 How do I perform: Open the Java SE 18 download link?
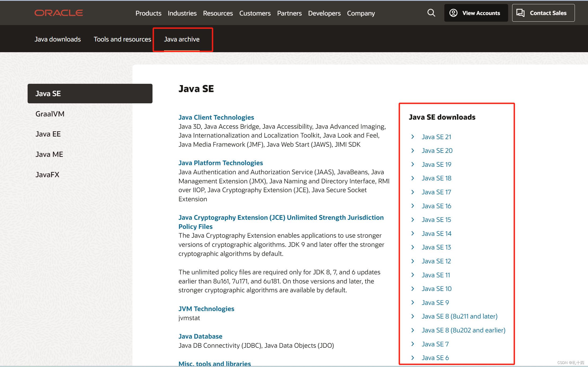(436, 178)
